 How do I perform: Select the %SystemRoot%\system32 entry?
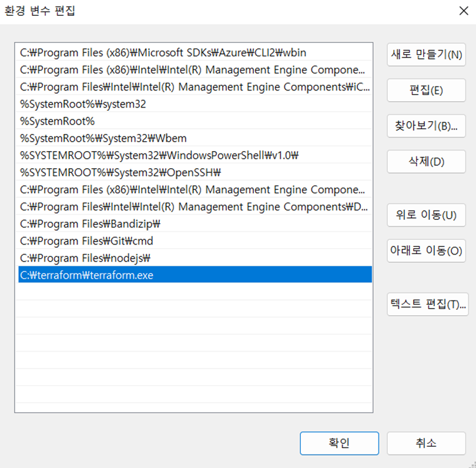pyautogui.click(x=195, y=104)
